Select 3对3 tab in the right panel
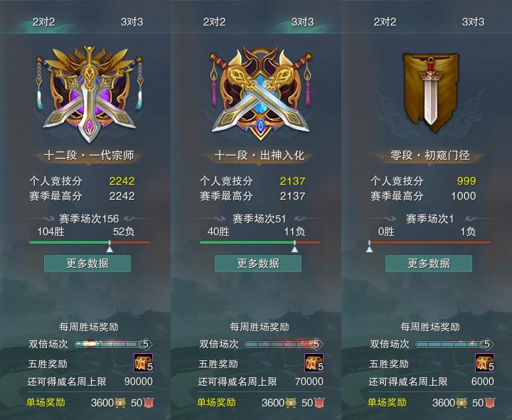This screenshot has height=420, width=512. pos(473,22)
